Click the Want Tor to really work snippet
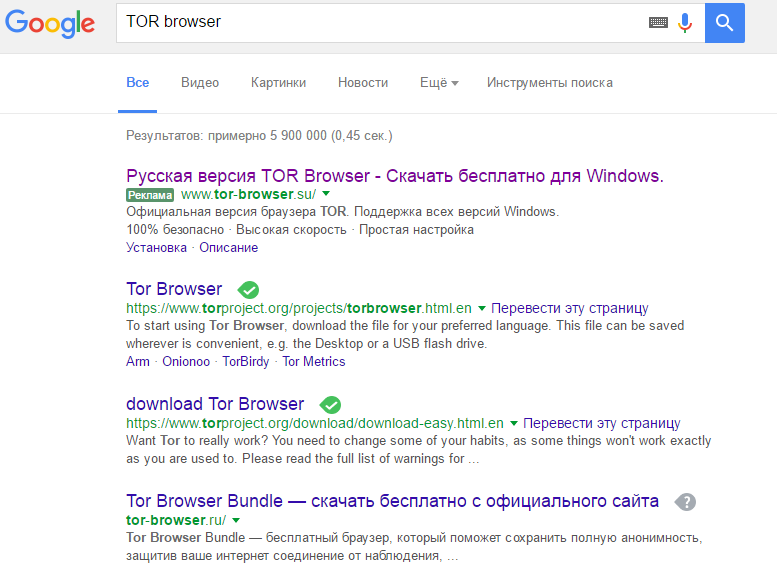This screenshot has height=582, width=777. coord(418,450)
